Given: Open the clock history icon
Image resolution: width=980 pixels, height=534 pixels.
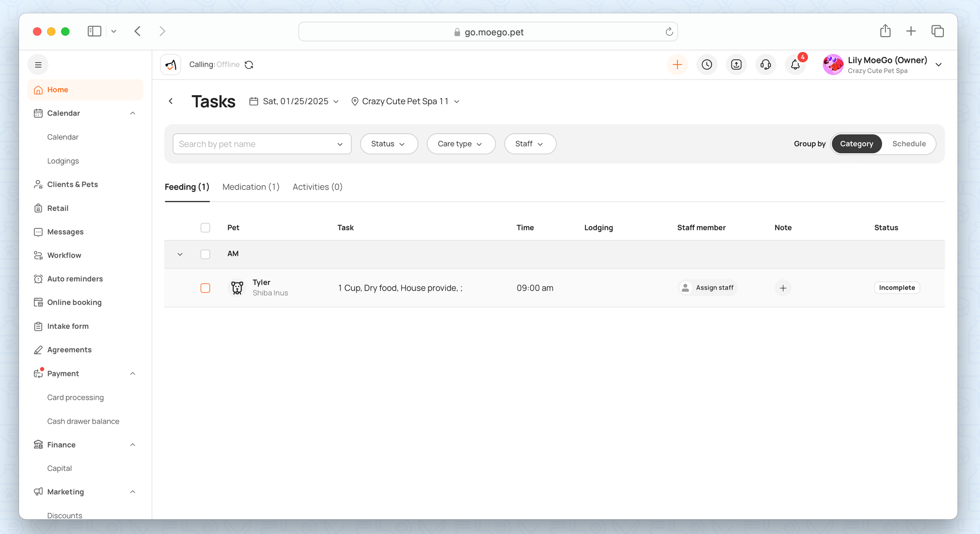Looking at the screenshot, I should tap(707, 65).
